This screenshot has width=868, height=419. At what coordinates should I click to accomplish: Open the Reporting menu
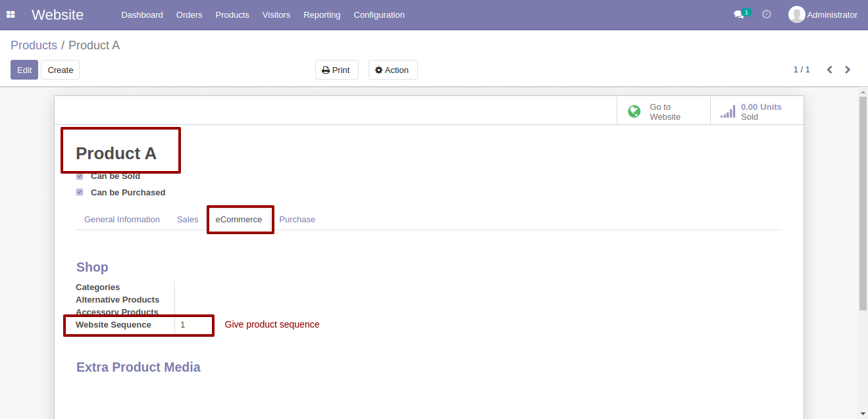tap(322, 14)
